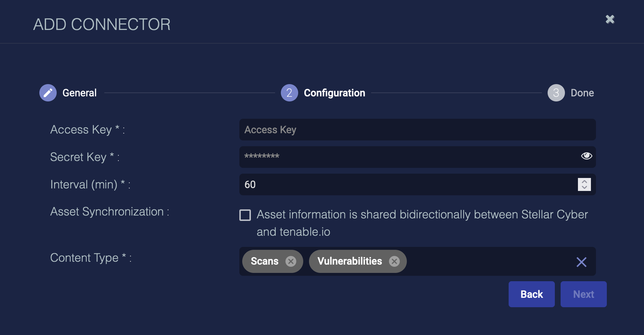Remove the Scans content type chip
This screenshot has height=335, width=644.
pyautogui.click(x=291, y=261)
